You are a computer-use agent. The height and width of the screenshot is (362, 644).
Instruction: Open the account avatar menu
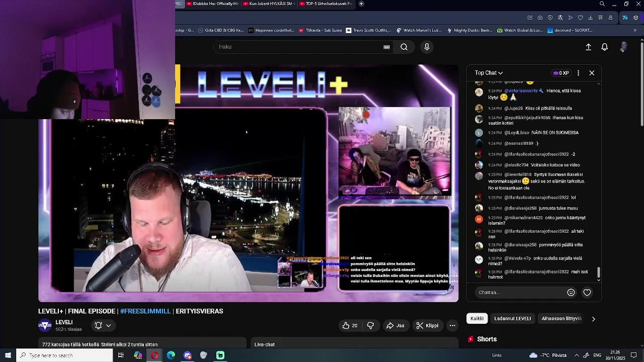tap(623, 47)
